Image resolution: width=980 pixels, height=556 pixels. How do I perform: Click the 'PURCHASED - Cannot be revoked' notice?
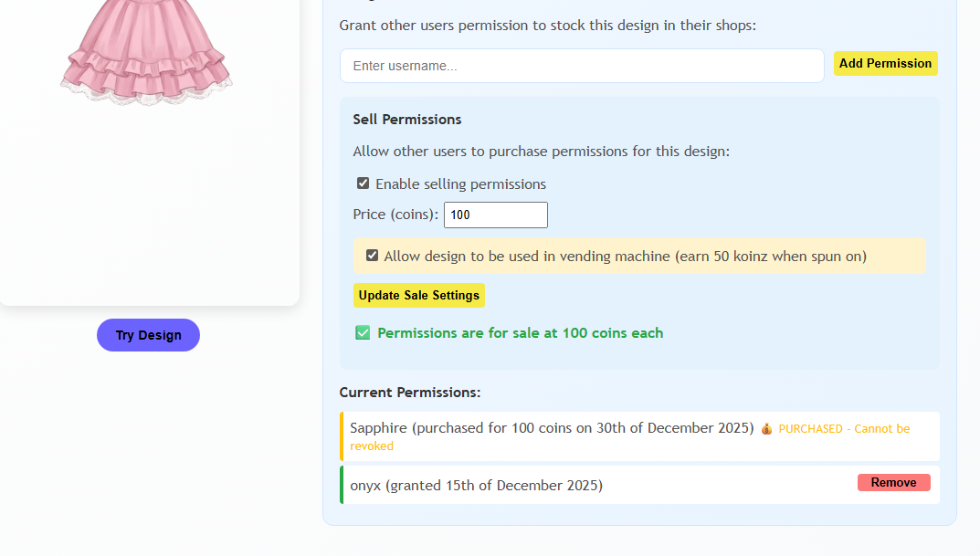pyautogui.click(x=844, y=429)
